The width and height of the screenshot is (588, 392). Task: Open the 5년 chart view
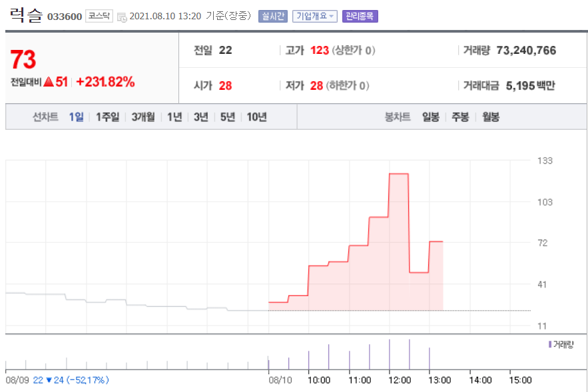click(228, 117)
